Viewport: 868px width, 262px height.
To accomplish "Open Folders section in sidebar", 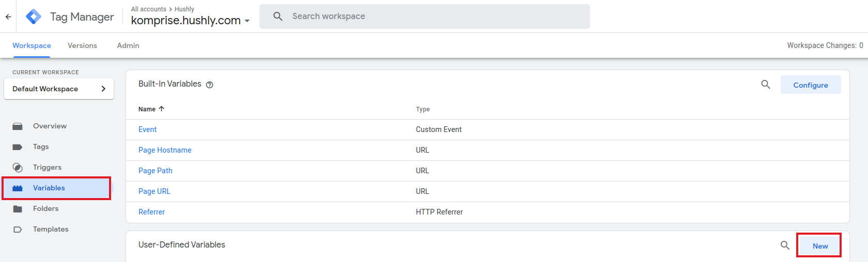I will (x=45, y=208).
